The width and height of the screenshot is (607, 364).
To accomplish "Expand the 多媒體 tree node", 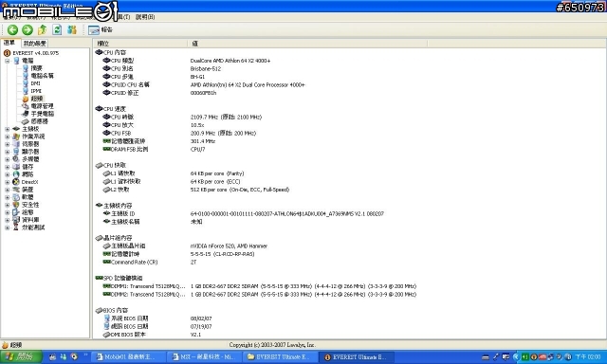I will [x=7, y=159].
